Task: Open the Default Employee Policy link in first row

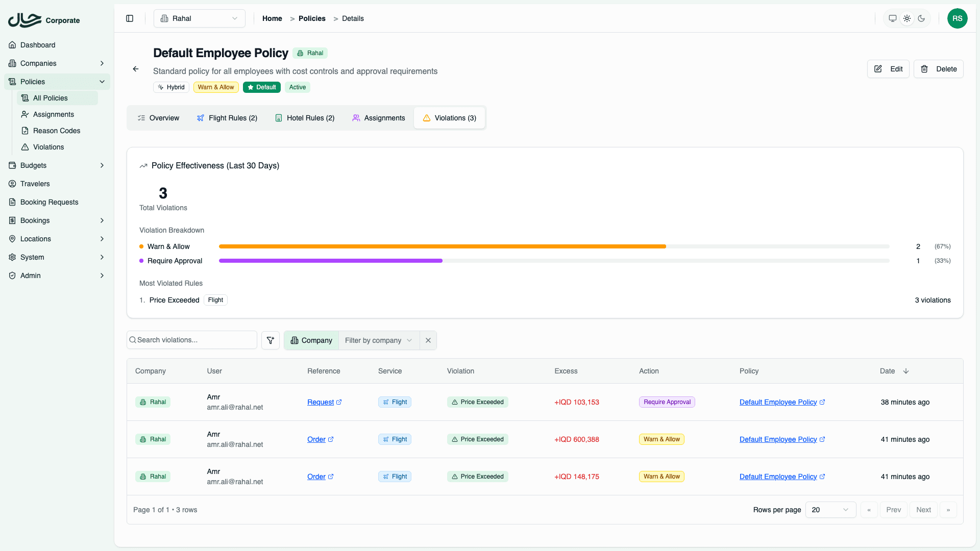Action: coord(778,402)
